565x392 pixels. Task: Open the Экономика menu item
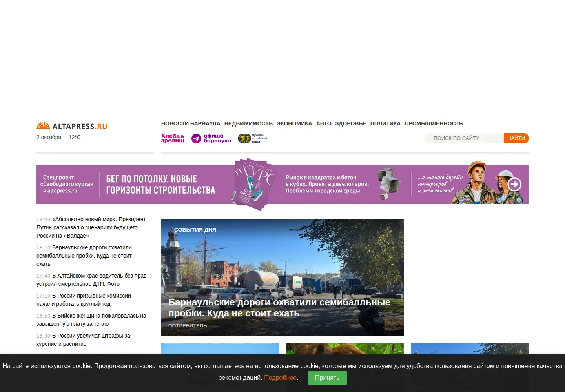[x=294, y=123]
